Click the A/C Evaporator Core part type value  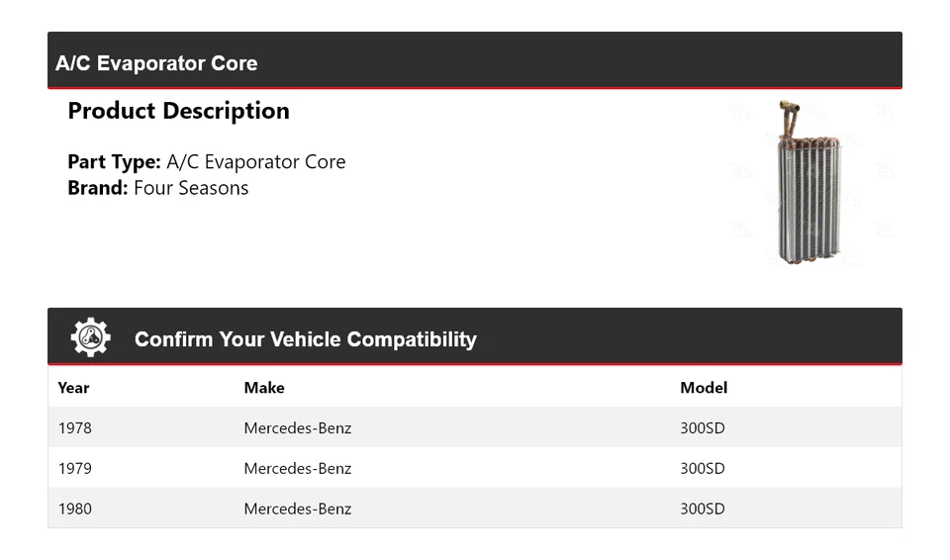pyautogui.click(x=256, y=162)
